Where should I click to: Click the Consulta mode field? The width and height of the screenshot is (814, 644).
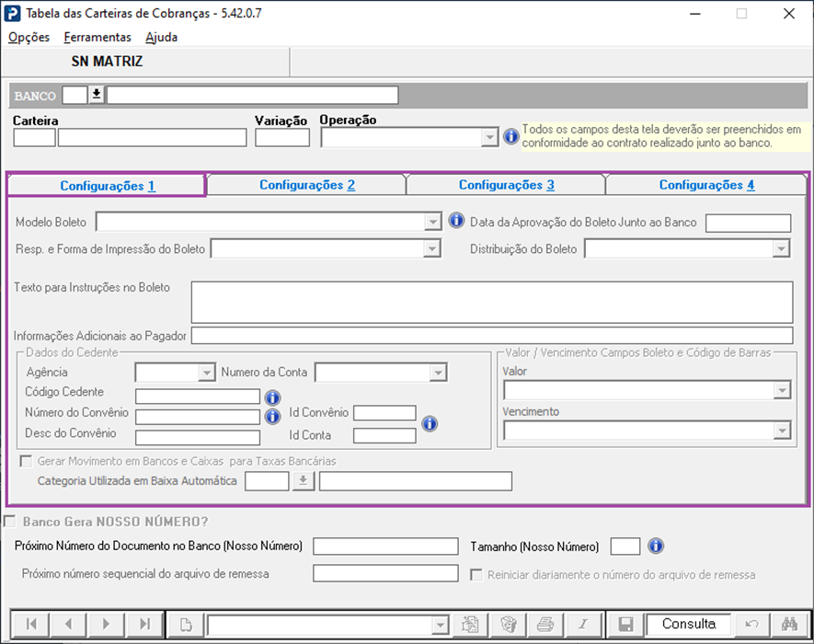(x=688, y=624)
